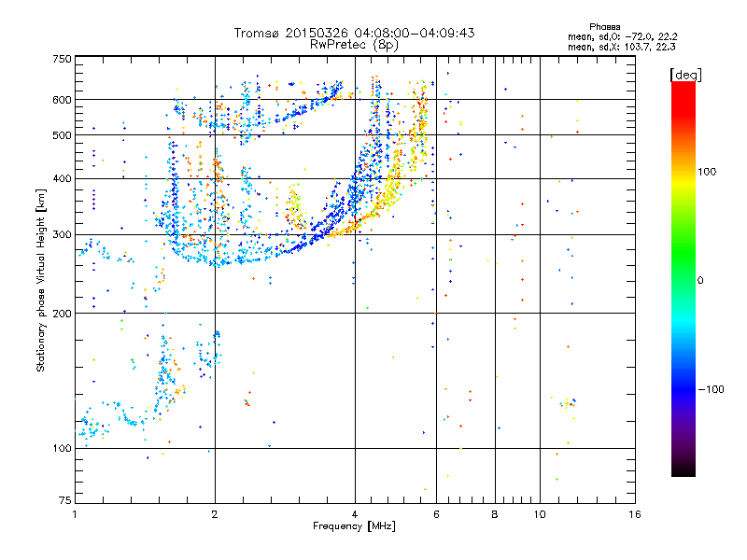Viewport: 747px width, 560px height.
Task: Click the "Frequency [MHz]" axis label
Action: pos(354,526)
